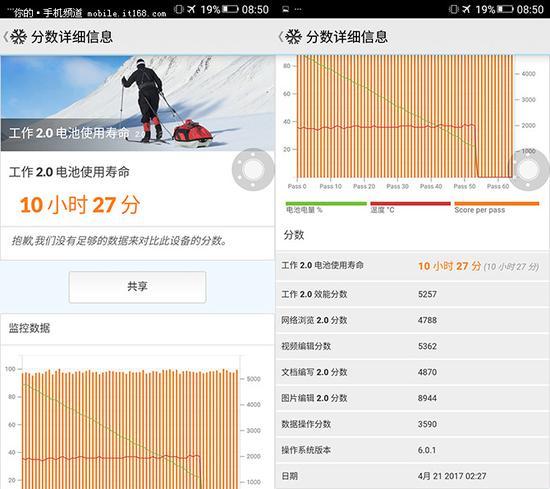Tap the Pass 0 axis label on chart
Viewport: 550px width, 489px height.
[x=297, y=186]
